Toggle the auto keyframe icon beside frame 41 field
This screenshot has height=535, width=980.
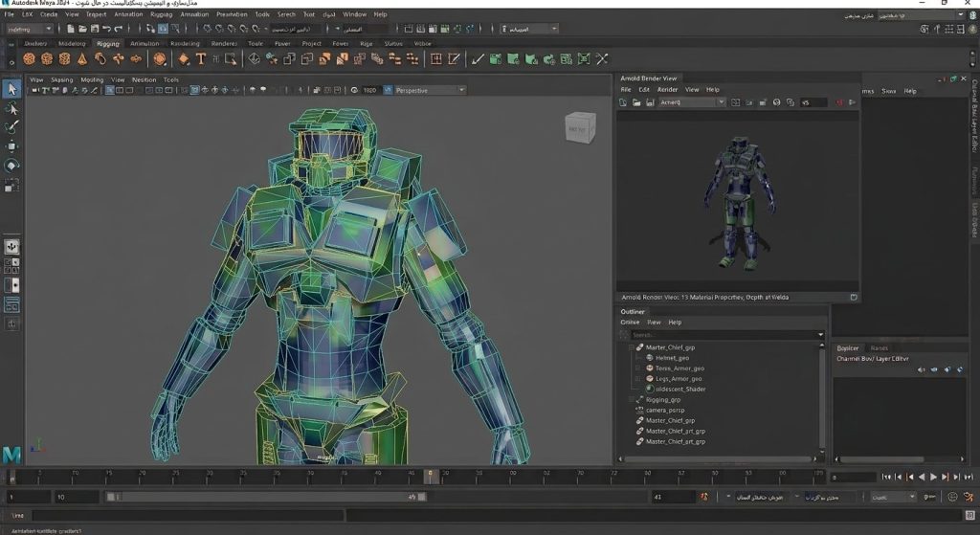(x=704, y=497)
